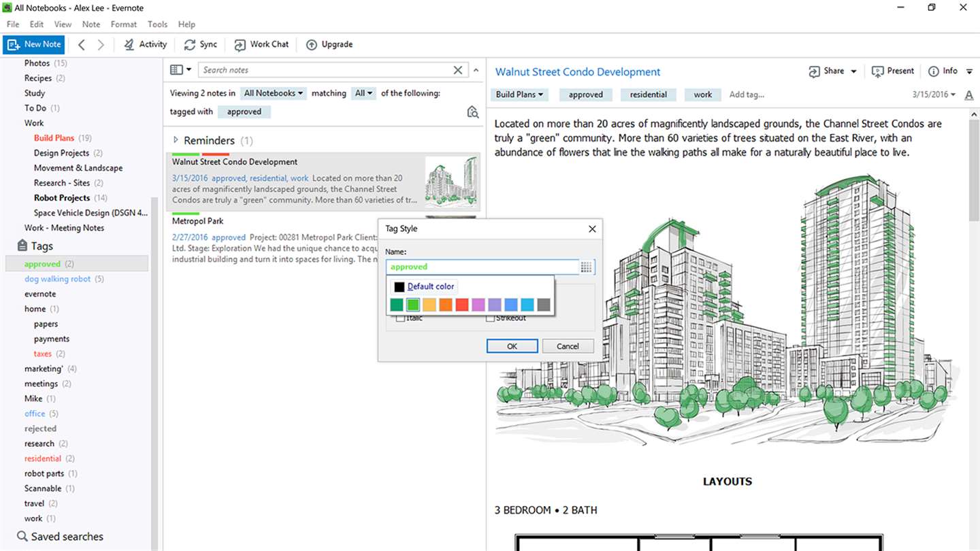The height and width of the screenshot is (551, 980).
Task: Go forward with the right arrow
Action: coord(101,45)
